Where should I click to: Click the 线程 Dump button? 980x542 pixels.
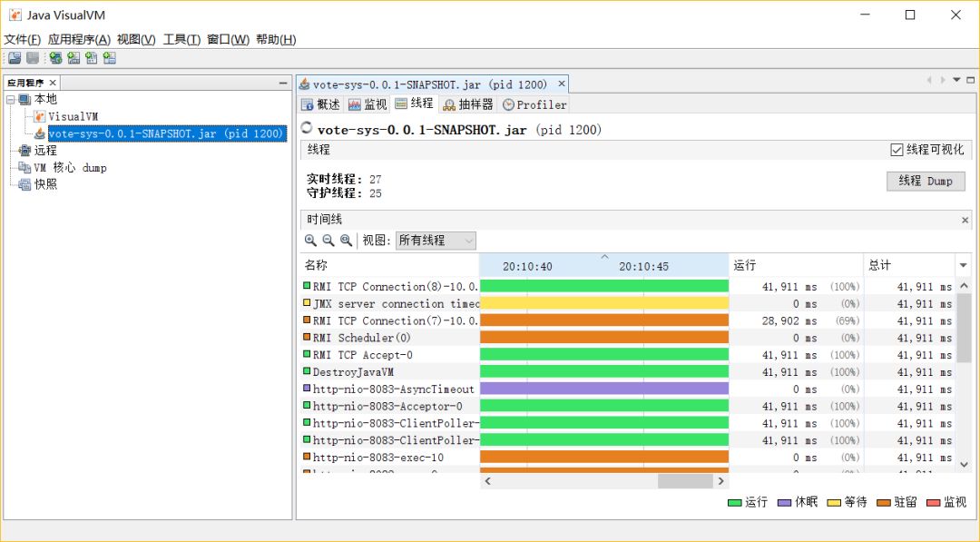pos(926,182)
